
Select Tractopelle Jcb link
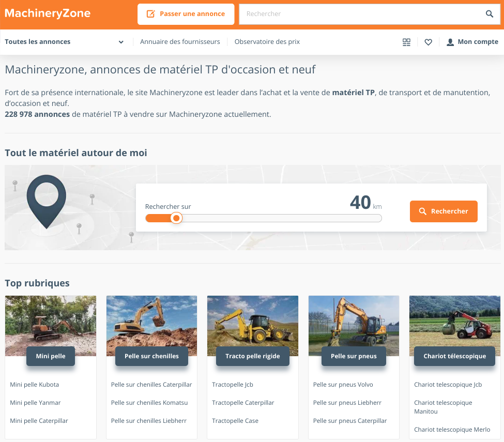tap(233, 385)
